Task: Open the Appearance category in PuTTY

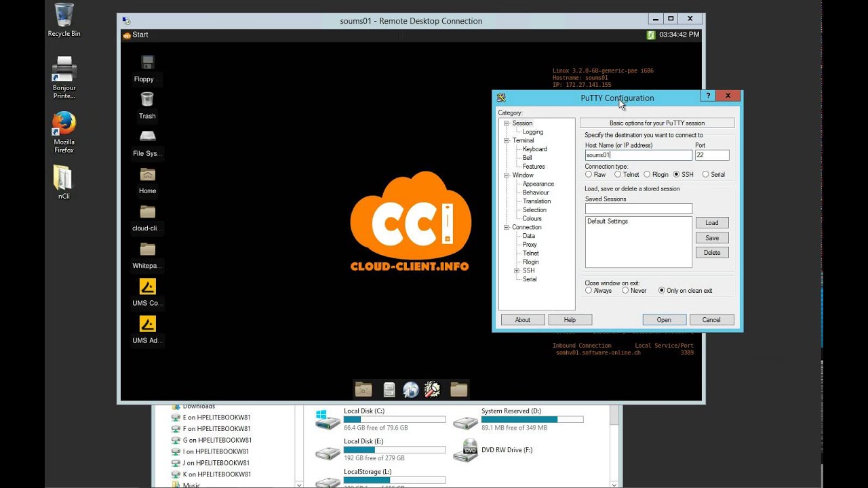Action: 538,184
